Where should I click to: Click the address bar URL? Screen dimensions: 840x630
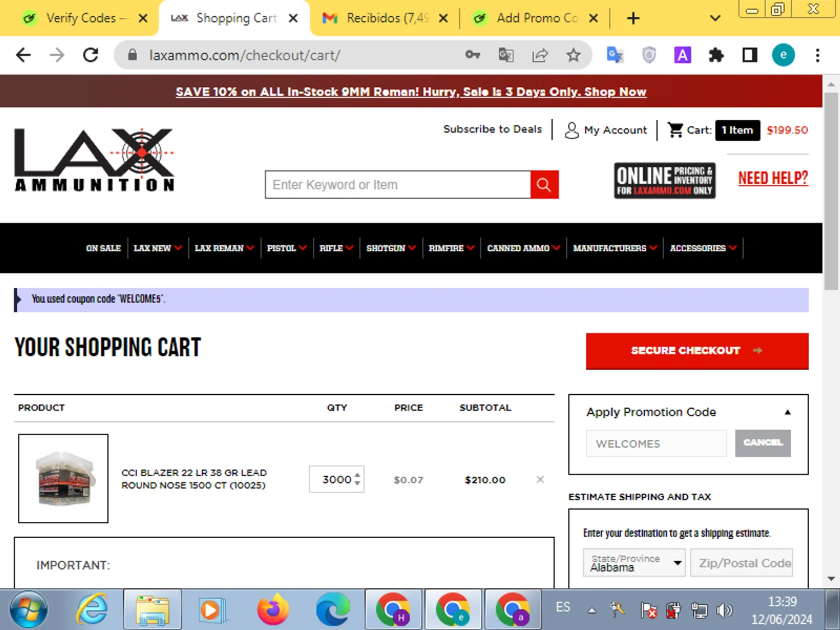tap(245, 55)
